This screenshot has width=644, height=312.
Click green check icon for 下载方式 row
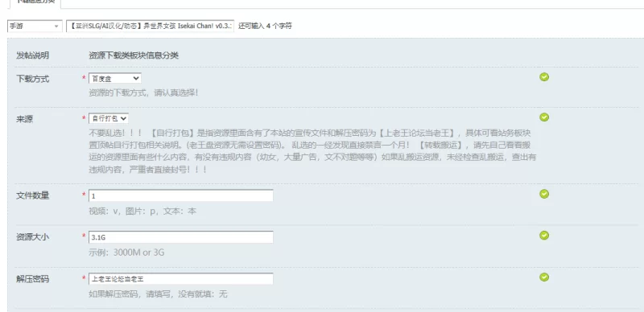pos(544,76)
